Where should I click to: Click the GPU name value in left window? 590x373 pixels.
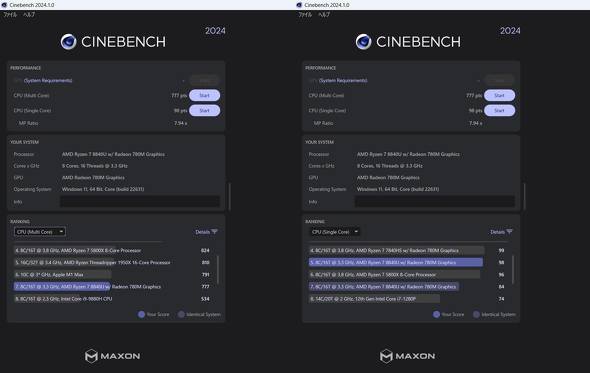point(93,178)
